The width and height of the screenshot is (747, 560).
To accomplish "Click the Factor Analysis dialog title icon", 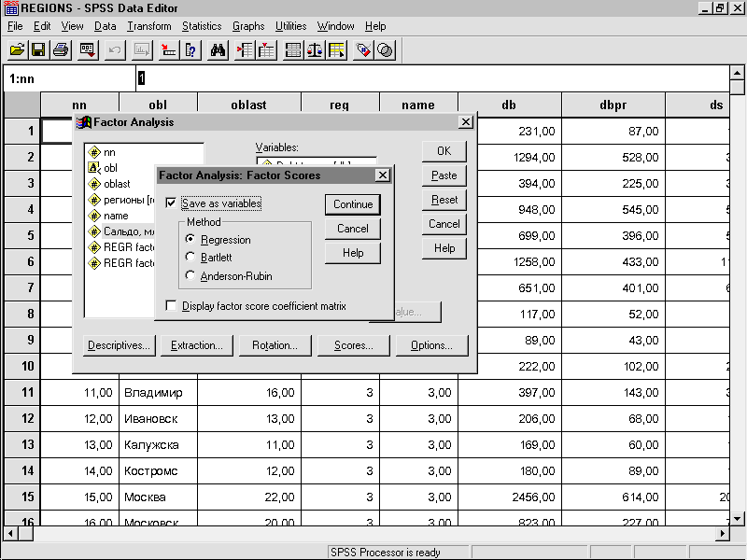I will pos(84,122).
